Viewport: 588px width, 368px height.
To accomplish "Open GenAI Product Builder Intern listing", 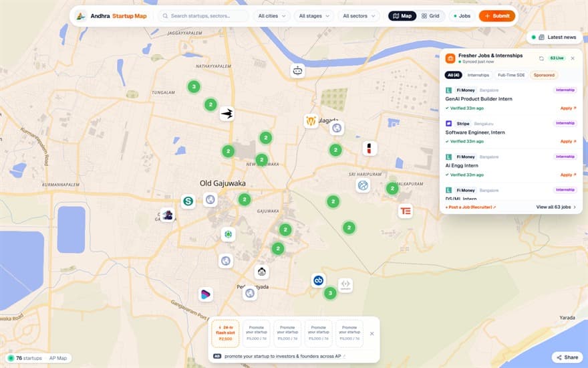I will (478, 99).
